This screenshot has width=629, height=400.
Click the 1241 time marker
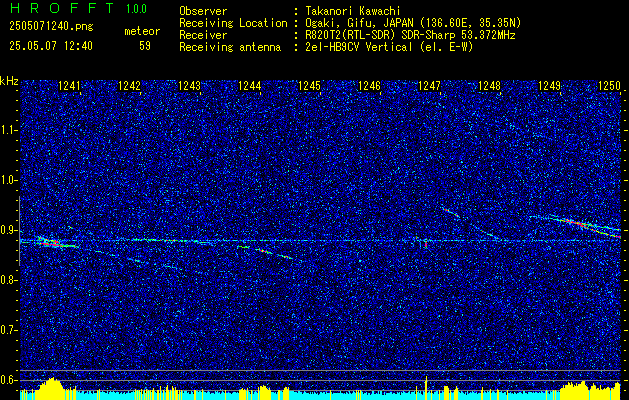(69, 86)
